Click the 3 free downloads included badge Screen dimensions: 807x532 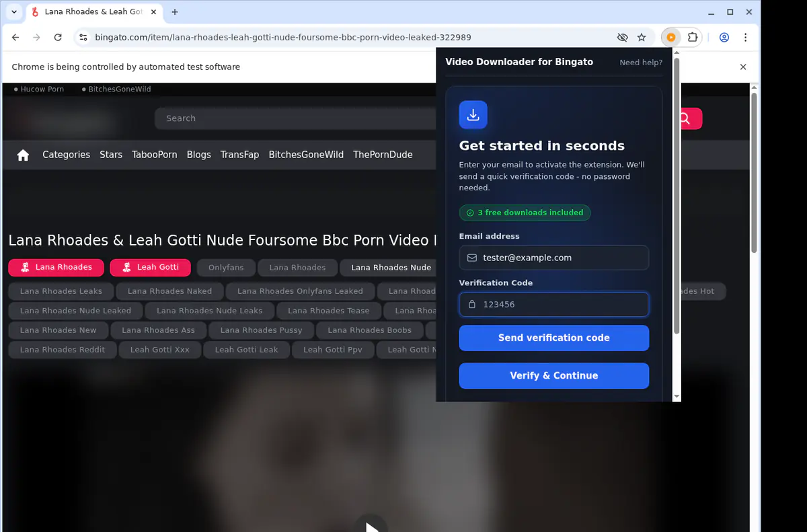pos(525,213)
